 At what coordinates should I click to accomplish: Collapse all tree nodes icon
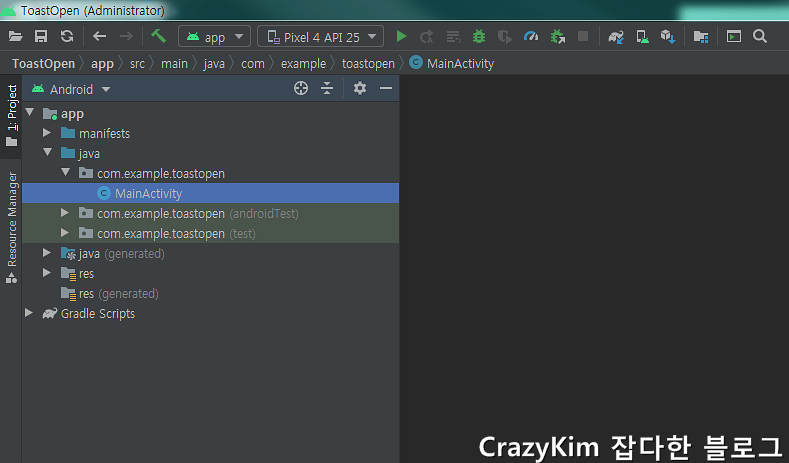[327, 88]
